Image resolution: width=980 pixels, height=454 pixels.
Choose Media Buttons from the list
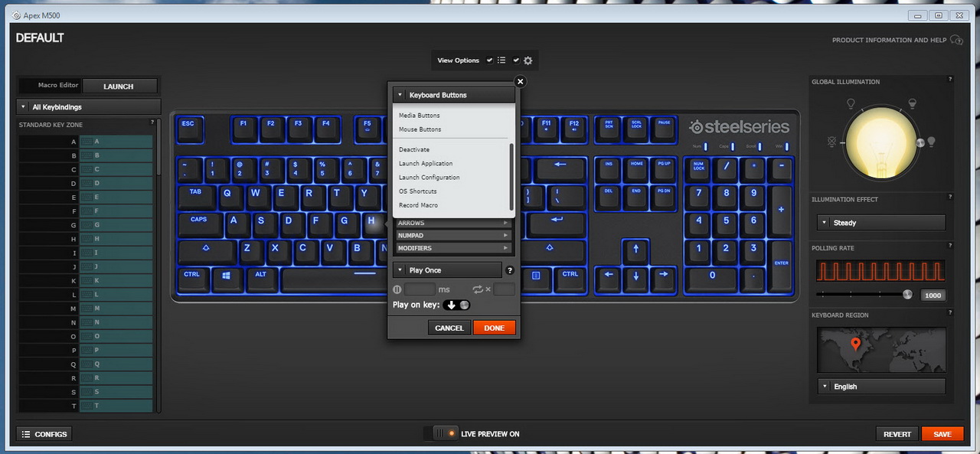click(x=420, y=116)
